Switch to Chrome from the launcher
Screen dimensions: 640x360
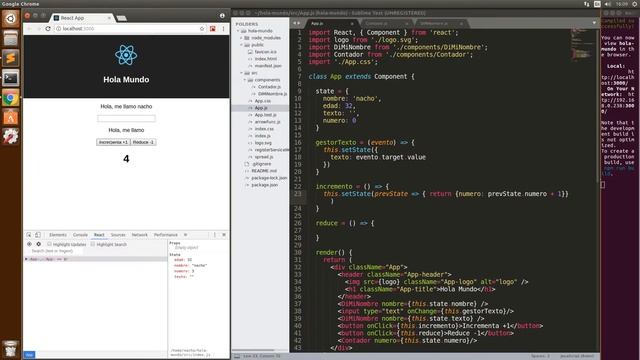(x=11, y=98)
